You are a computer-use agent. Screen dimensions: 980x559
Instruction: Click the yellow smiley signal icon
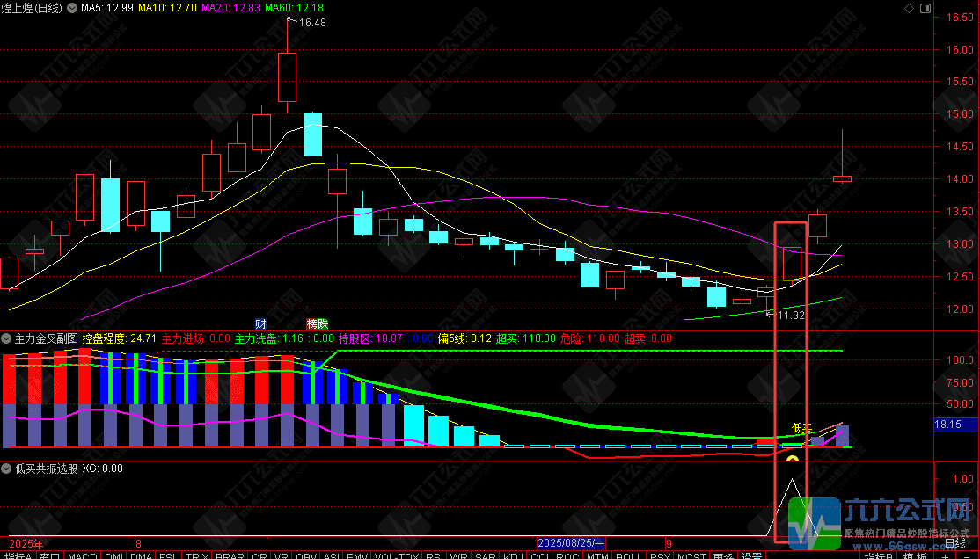tap(793, 460)
